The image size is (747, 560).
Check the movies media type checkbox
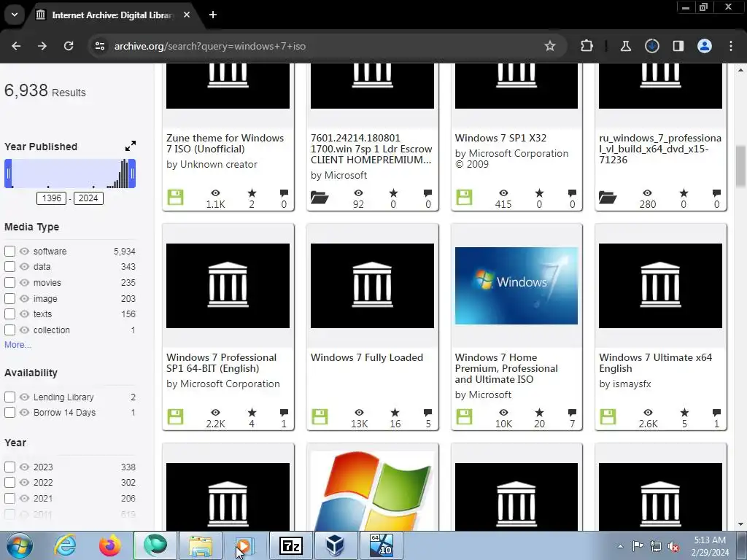click(x=9, y=282)
